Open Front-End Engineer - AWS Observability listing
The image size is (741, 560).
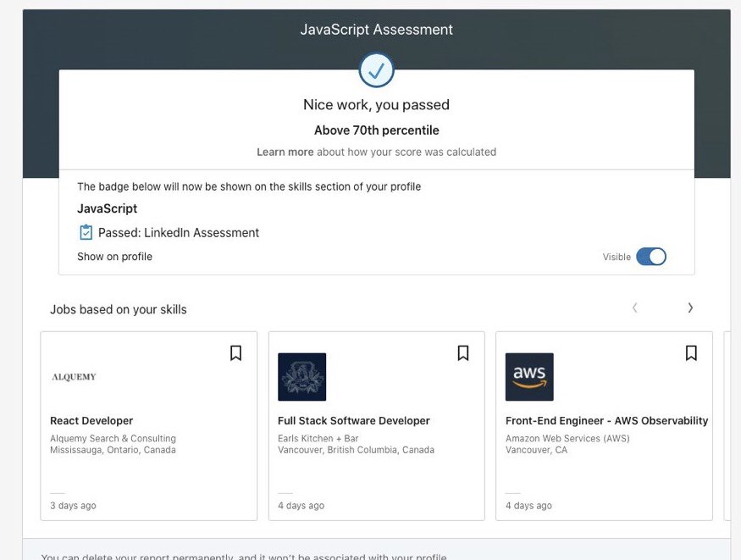(x=607, y=420)
